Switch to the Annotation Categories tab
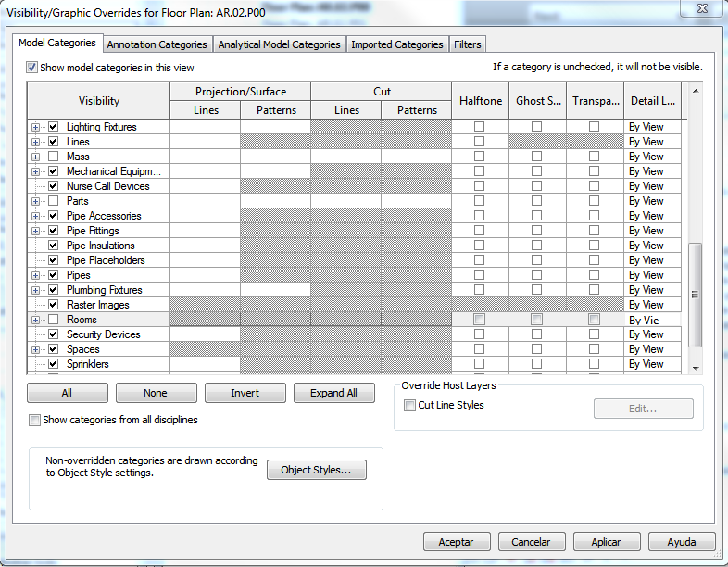This screenshot has height=567, width=728. pos(157,44)
